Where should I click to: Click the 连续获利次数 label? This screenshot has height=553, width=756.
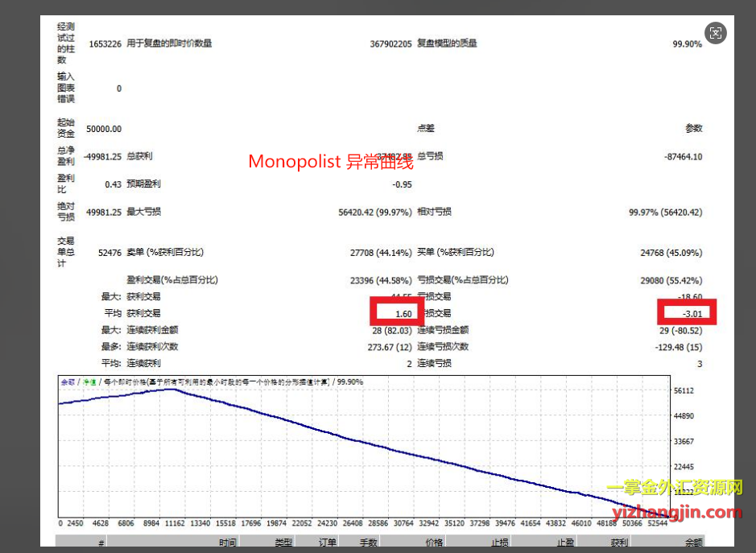point(152,347)
